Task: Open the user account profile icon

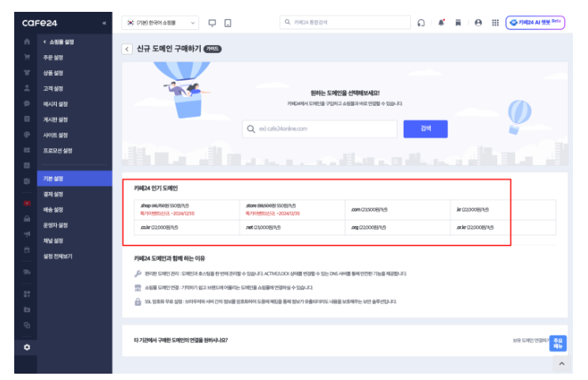Action: coord(478,23)
